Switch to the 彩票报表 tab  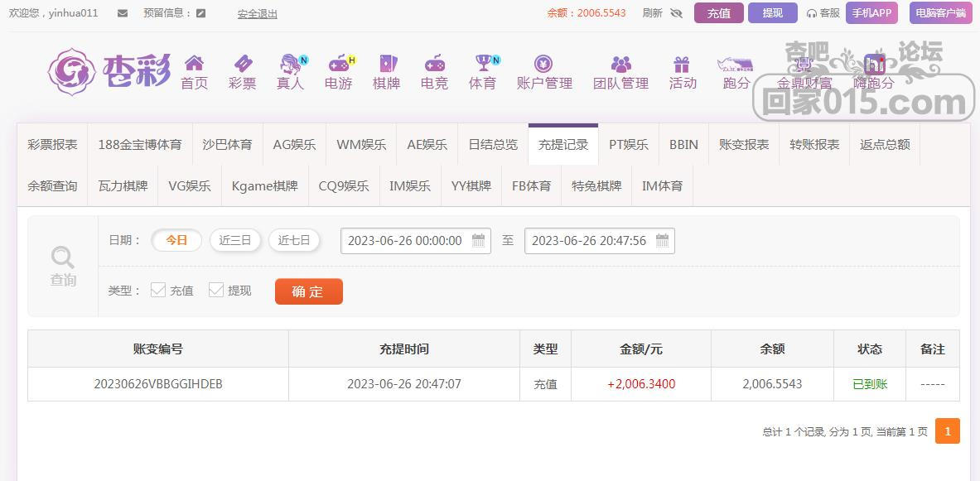[52, 144]
